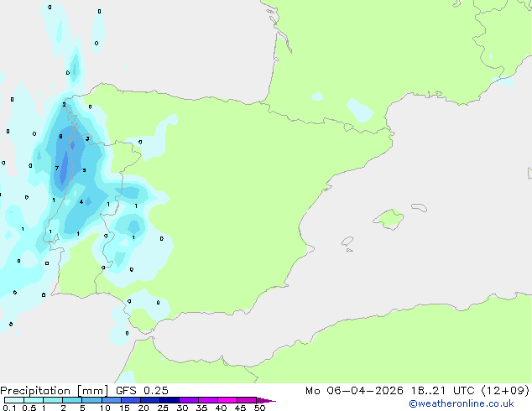Click the over-50 mm arrow tip of legend
The image size is (532, 411).
266,400
